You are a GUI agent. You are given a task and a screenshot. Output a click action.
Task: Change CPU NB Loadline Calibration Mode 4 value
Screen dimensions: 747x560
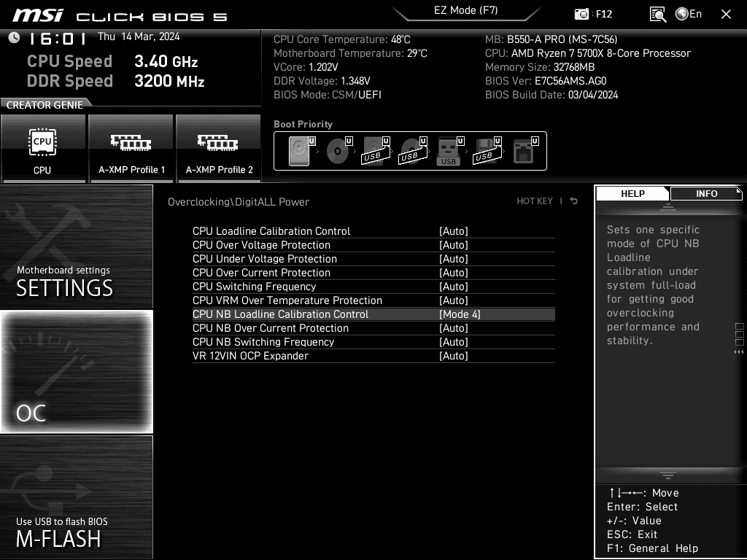(x=460, y=314)
